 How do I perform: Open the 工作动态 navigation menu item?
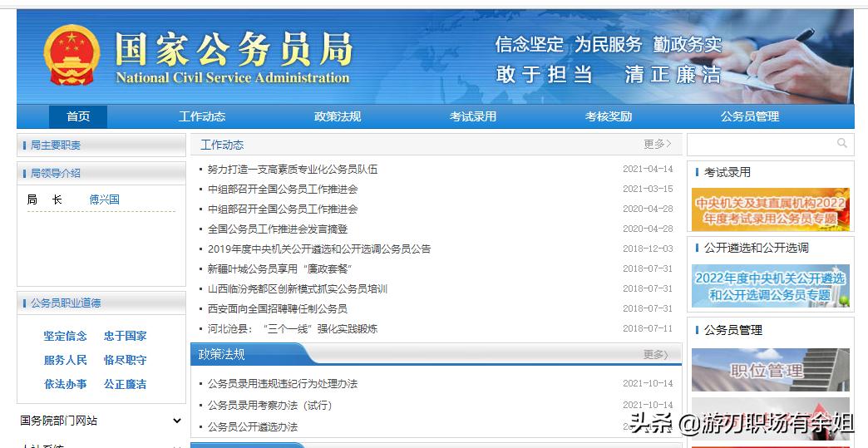[x=202, y=116]
